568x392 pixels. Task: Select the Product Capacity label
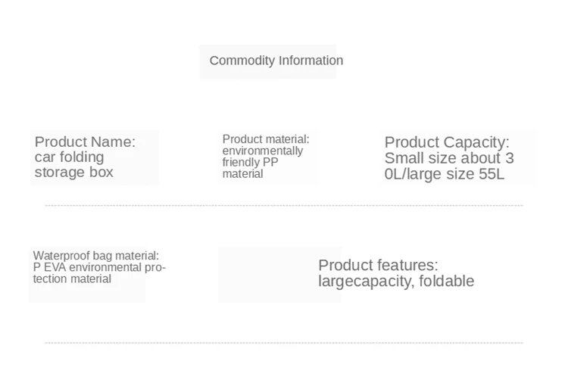pyautogui.click(x=447, y=142)
